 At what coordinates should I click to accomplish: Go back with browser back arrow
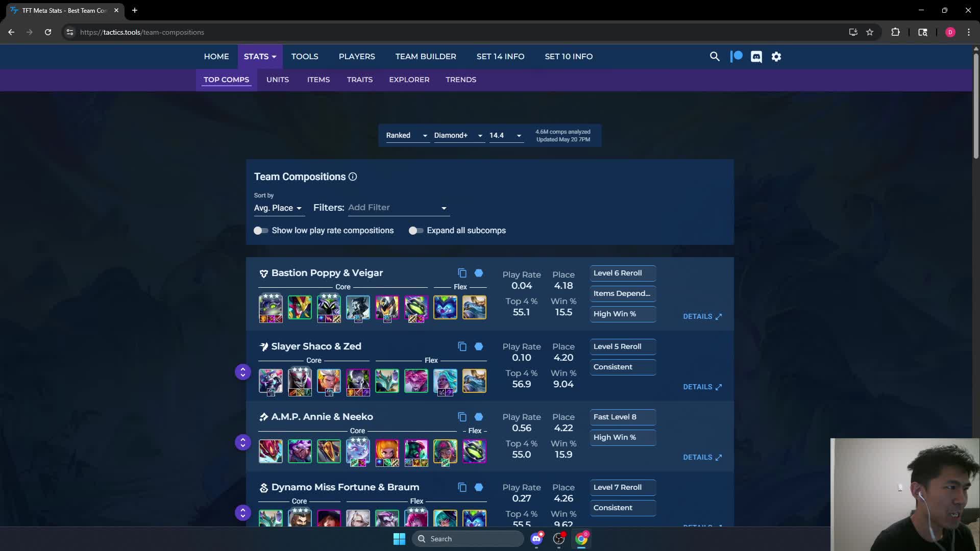11,32
